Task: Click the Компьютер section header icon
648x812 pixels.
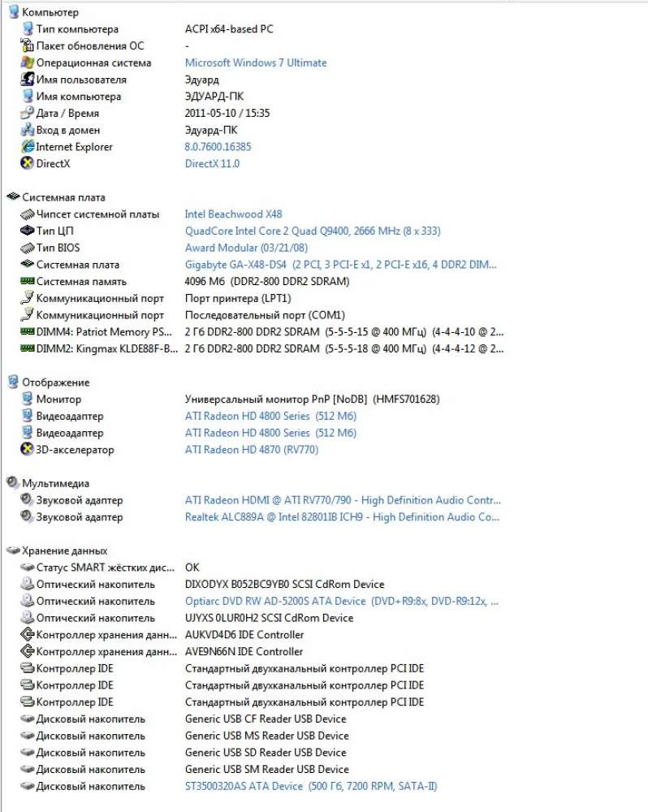Action: (14, 12)
